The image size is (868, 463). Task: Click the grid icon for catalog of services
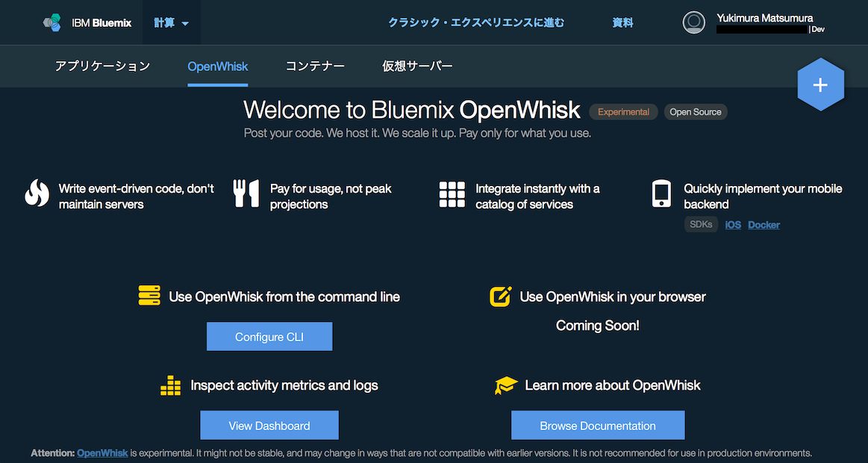(452, 194)
